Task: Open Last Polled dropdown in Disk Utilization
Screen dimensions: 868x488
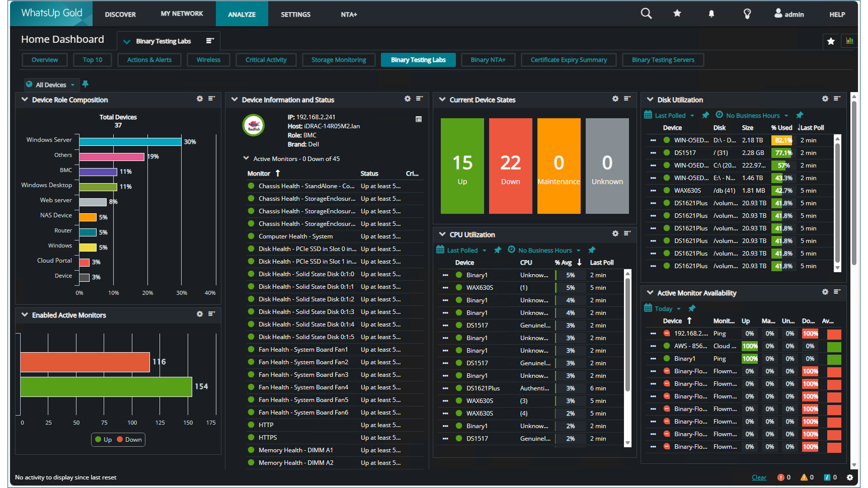Action: pos(670,115)
